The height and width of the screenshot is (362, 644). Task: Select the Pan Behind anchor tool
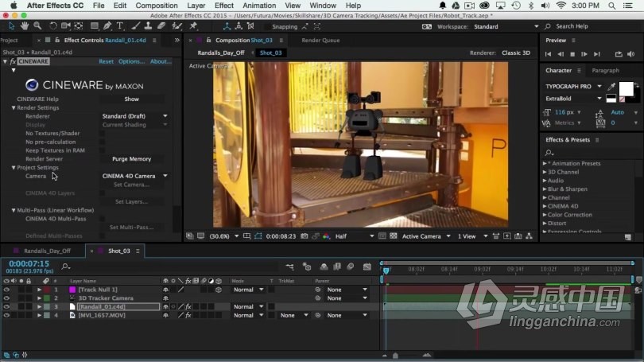[x=79, y=26]
